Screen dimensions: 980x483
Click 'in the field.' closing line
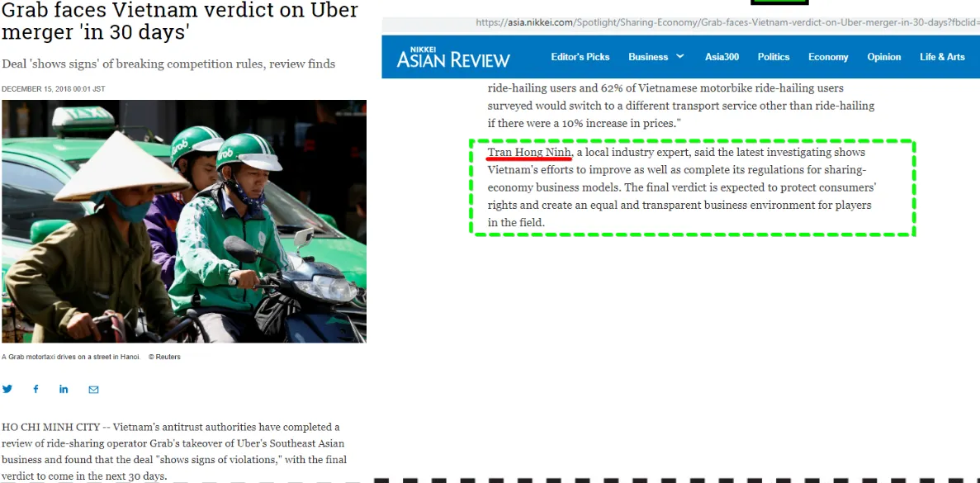tap(516, 222)
